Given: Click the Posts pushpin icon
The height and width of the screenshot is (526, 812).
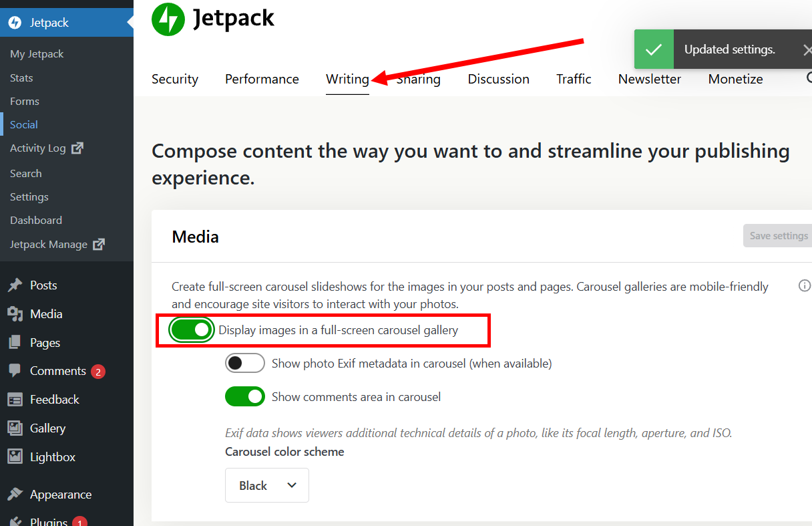Looking at the screenshot, I should pyautogui.click(x=15, y=285).
